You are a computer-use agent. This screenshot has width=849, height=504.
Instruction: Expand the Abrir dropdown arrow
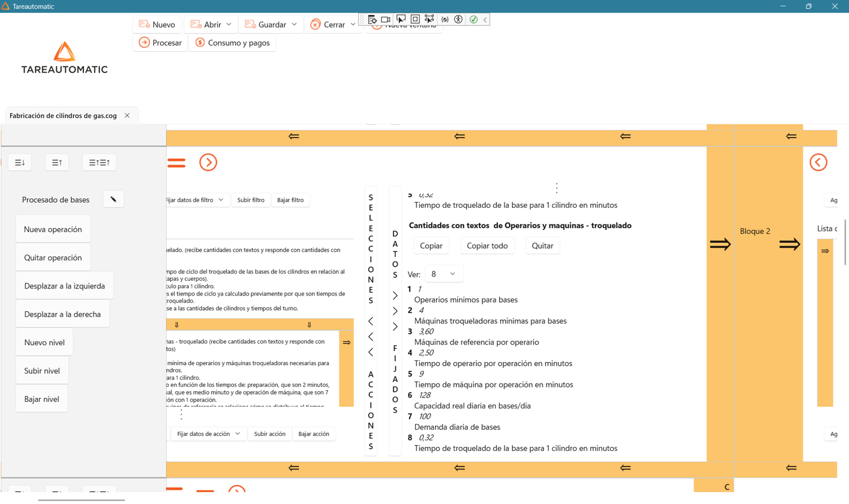tap(229, 24)
